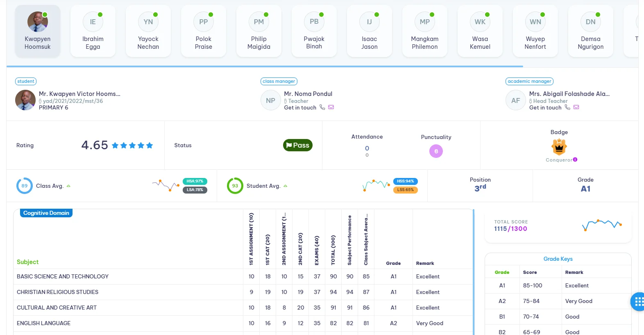Click the purple Punctuality circle indicator

[436, 151]
